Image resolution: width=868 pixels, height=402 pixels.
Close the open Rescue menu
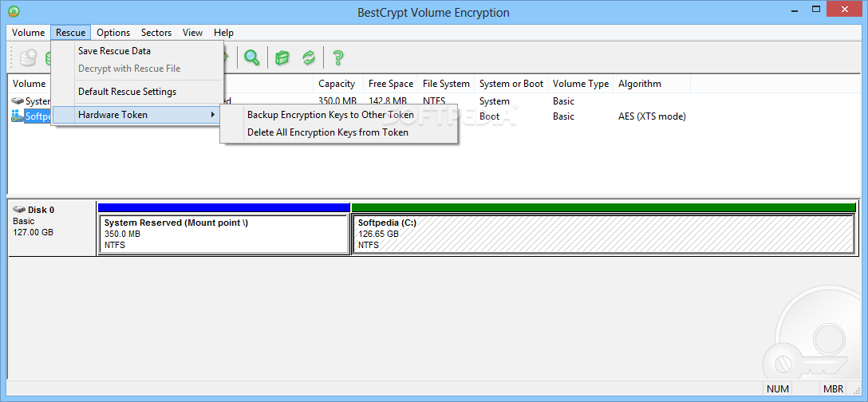pos(70,33)
